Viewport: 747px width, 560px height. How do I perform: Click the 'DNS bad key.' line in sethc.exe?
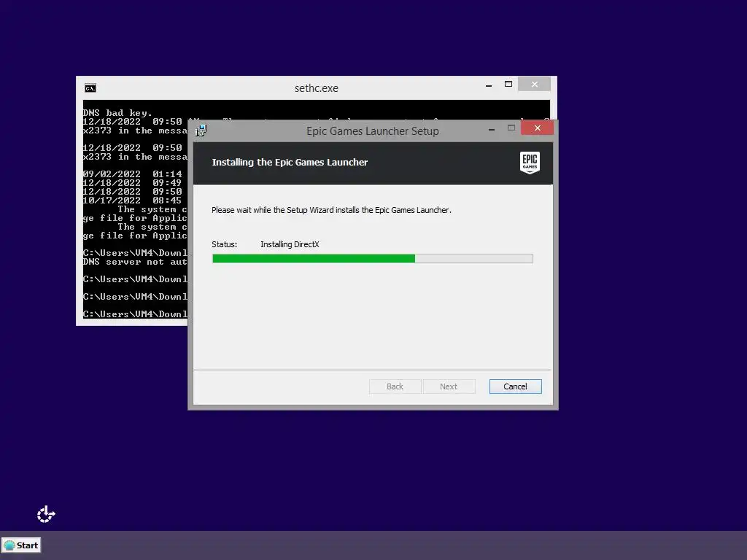click(117, 113)
